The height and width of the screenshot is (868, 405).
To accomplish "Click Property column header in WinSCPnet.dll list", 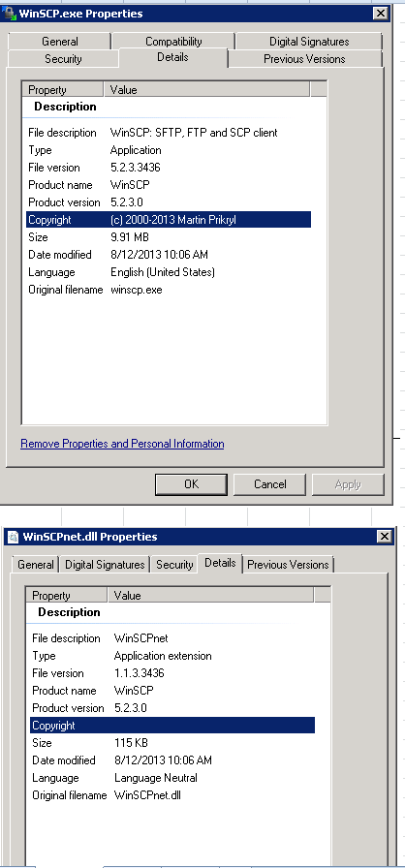I will tap(67, 596).
